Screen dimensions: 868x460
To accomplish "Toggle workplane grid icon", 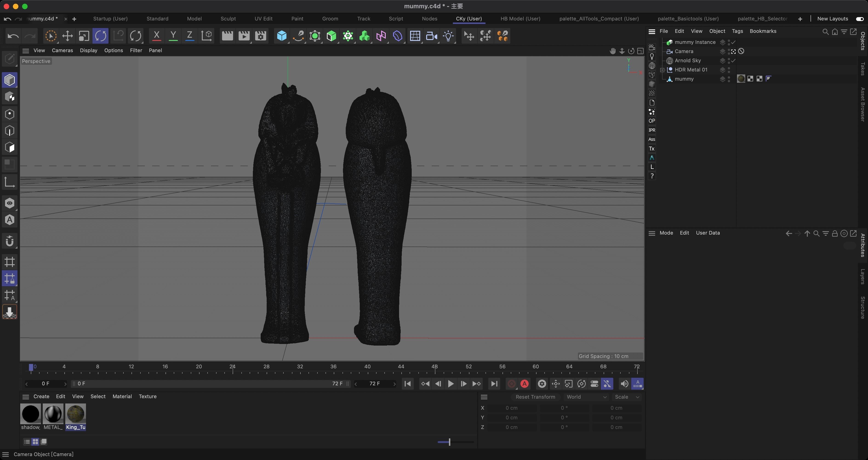I will pos(9,262).
